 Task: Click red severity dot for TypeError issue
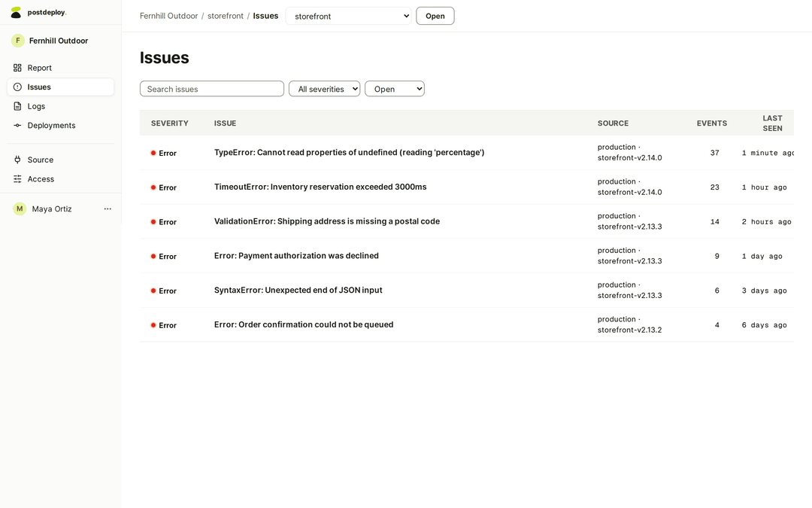pos(153,153)
